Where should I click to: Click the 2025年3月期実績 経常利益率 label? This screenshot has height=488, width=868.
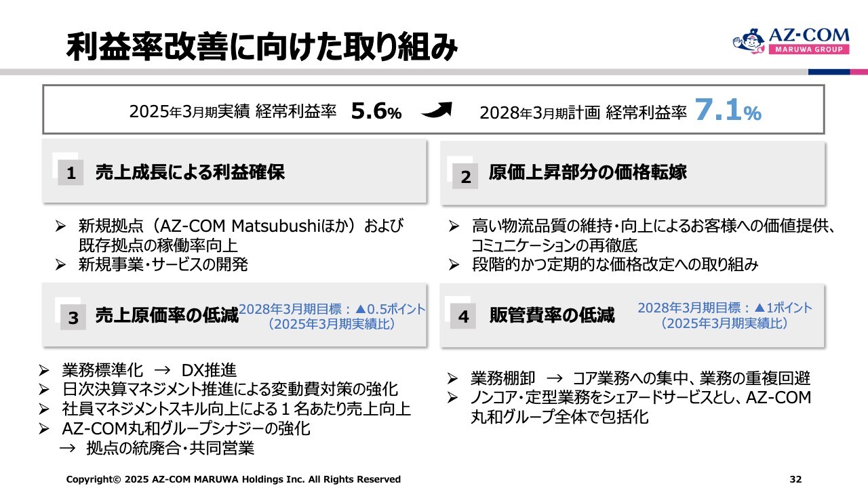click(233, 113)
